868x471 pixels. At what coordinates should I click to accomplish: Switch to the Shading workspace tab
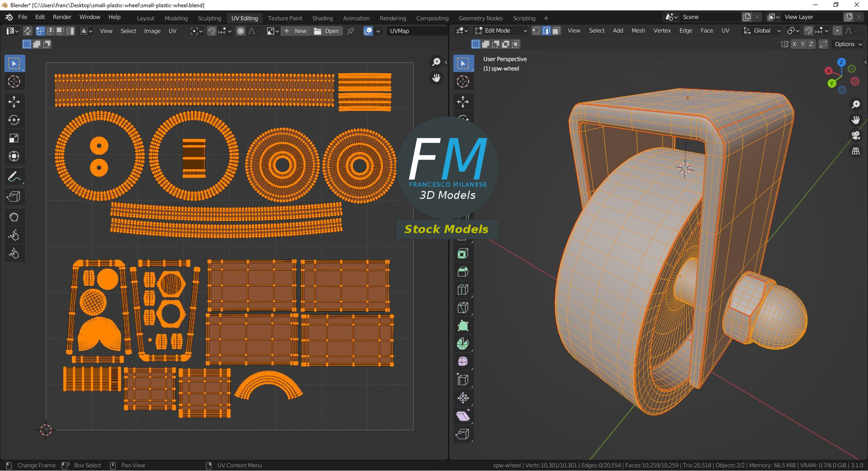pos(322,18)
